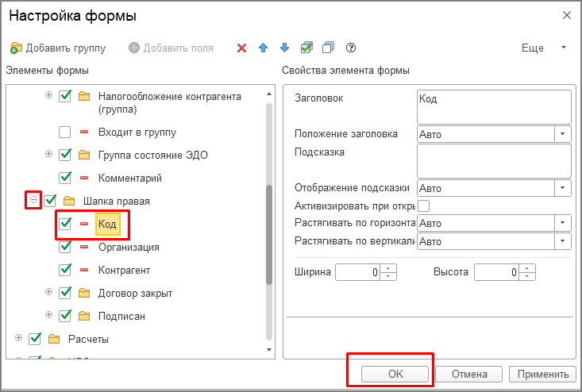Toggle Активизировать при открытии checkbox
The width and height of the screenshot is (582, 392).
pyautogui.click(x=423, y=206)
